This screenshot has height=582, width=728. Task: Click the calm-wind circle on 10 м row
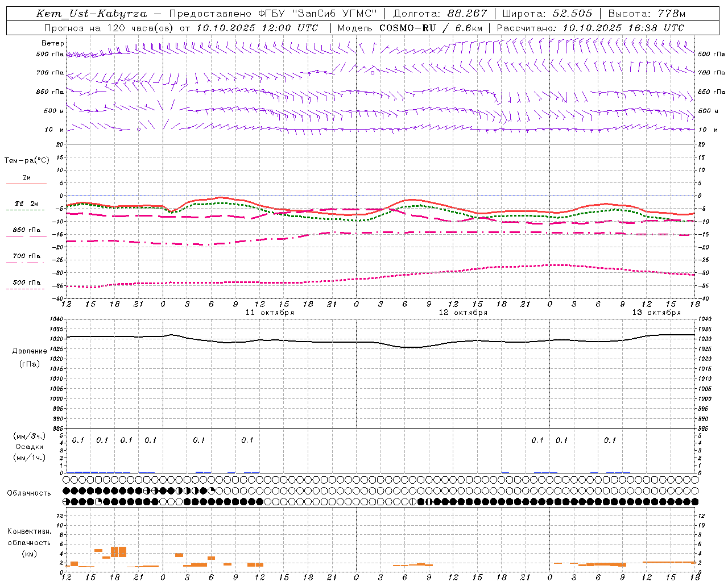point(139,130)
